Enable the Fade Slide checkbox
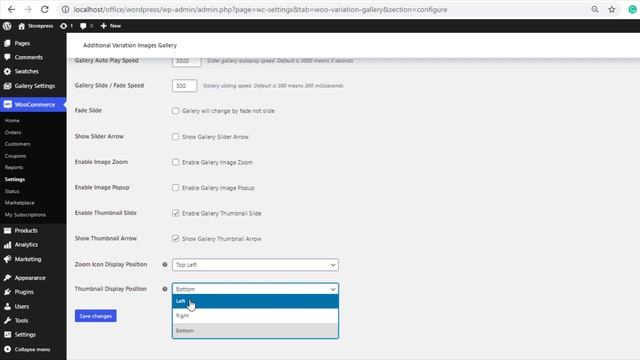 [176, 111]
